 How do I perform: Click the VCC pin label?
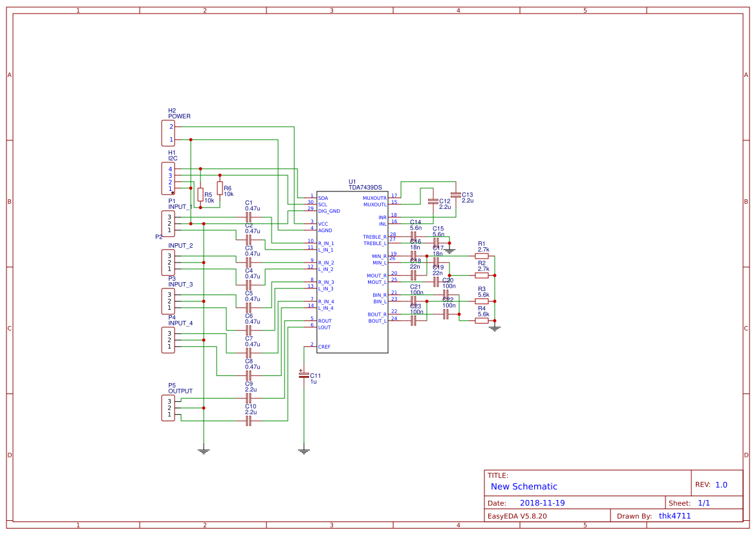click(x=323, y=224)
